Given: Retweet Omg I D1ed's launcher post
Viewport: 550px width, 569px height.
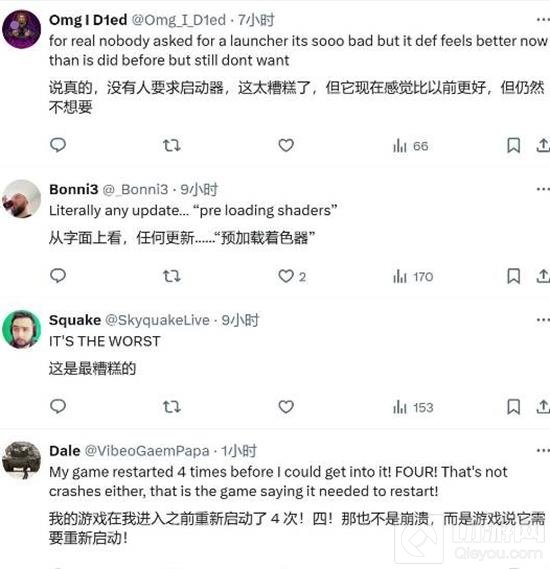Looking at the screenshot, I should [171, 146].
